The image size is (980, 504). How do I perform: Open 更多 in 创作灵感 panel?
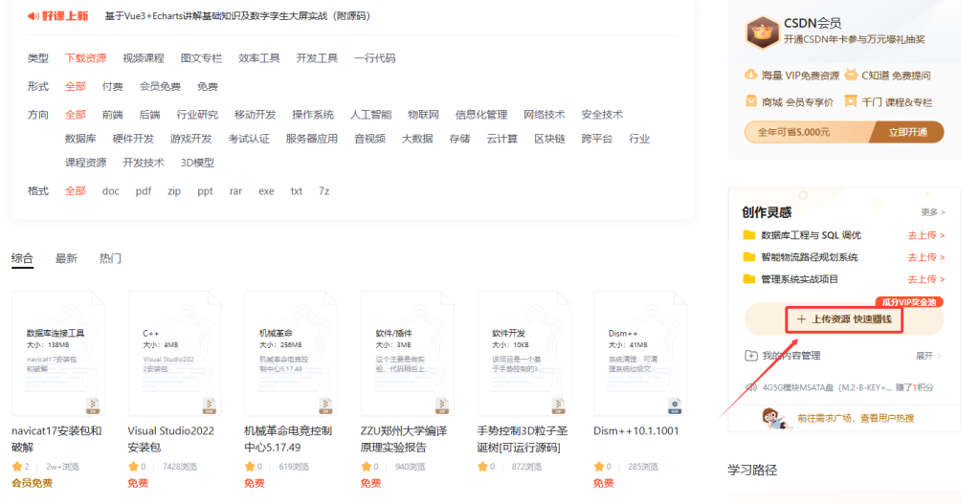(x=933, y=212)
